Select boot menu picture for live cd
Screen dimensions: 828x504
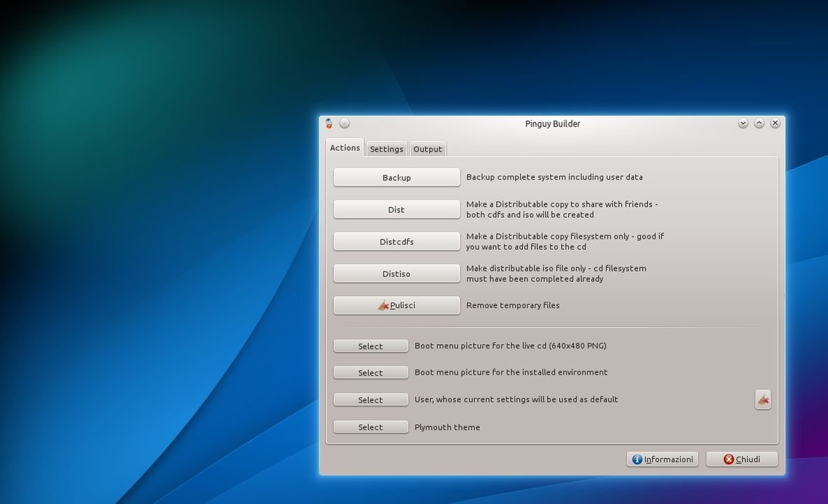pyautogui.click(x=370, y=346)
